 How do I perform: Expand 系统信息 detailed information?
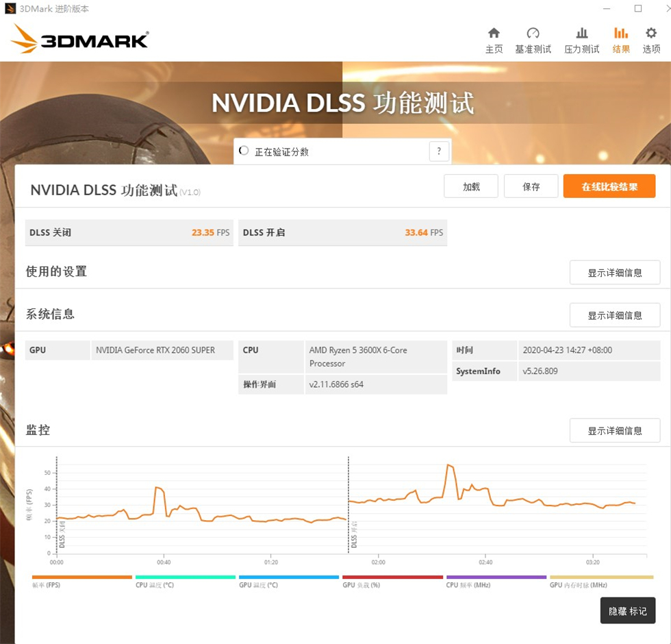coord(614,314)
